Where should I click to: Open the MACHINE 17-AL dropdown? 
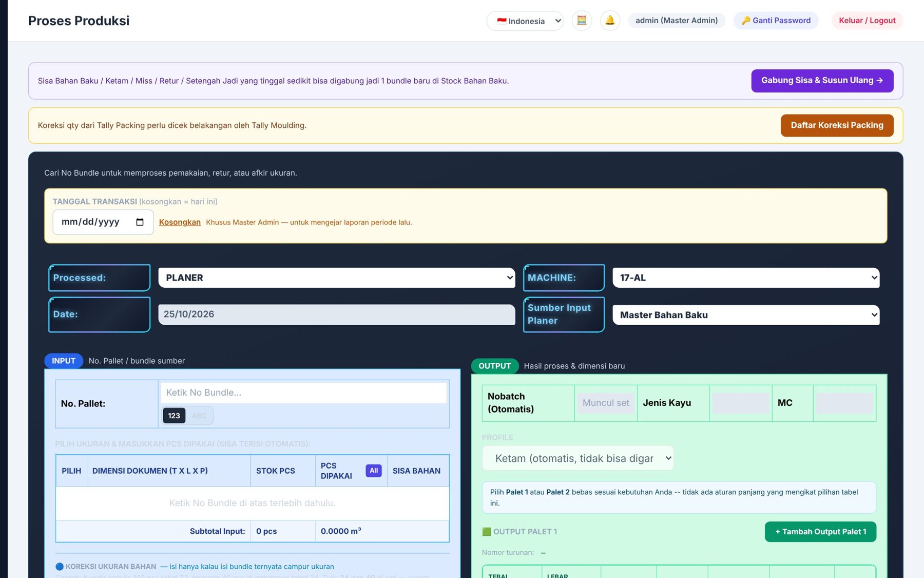(x=746, y=277)
